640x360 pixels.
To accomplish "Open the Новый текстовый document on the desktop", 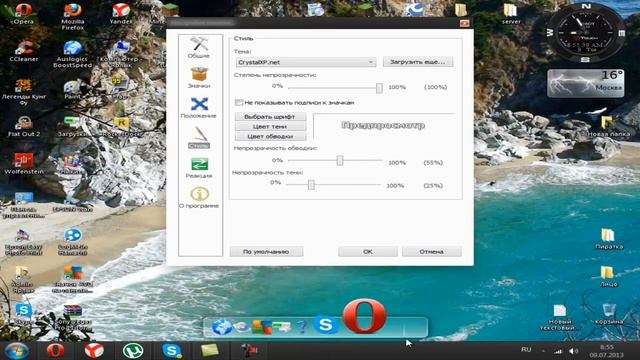I will tap(560, 317).
